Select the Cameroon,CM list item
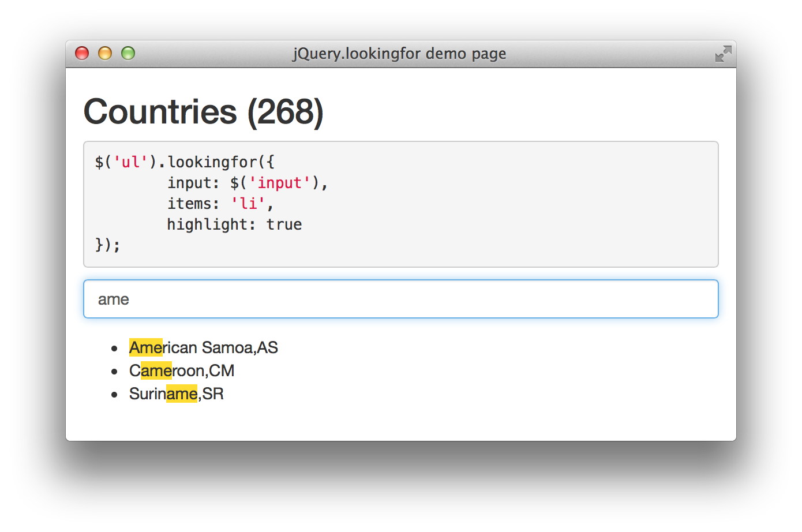Viewport: 802px width, 532px height. 182,370
